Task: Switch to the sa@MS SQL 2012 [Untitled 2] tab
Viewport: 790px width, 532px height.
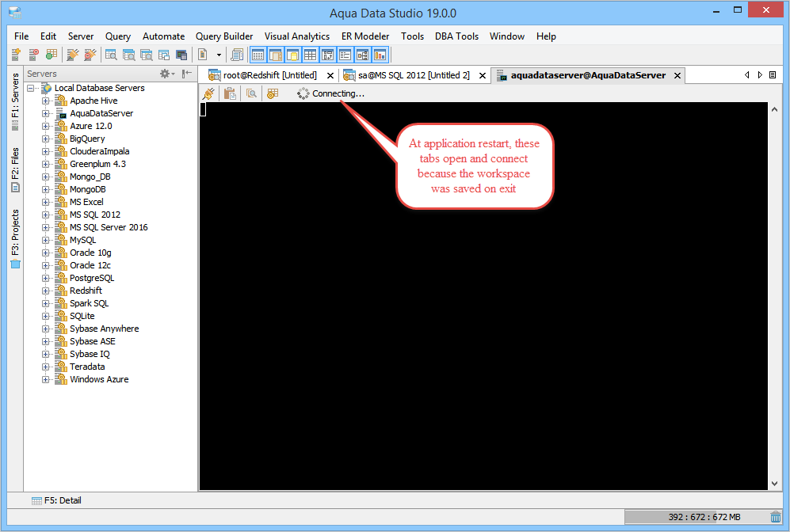Action: 414,75
